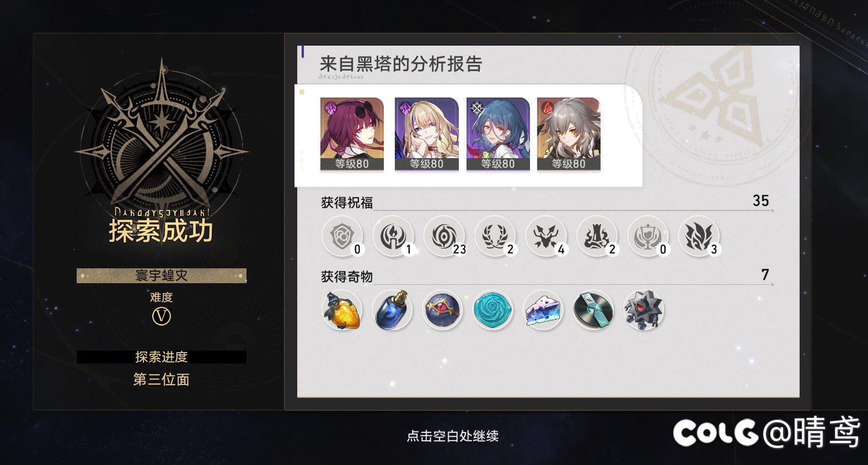The image size is (868, 465).
Task: Select the blue-haired character portrait
Action: point(498,134)
